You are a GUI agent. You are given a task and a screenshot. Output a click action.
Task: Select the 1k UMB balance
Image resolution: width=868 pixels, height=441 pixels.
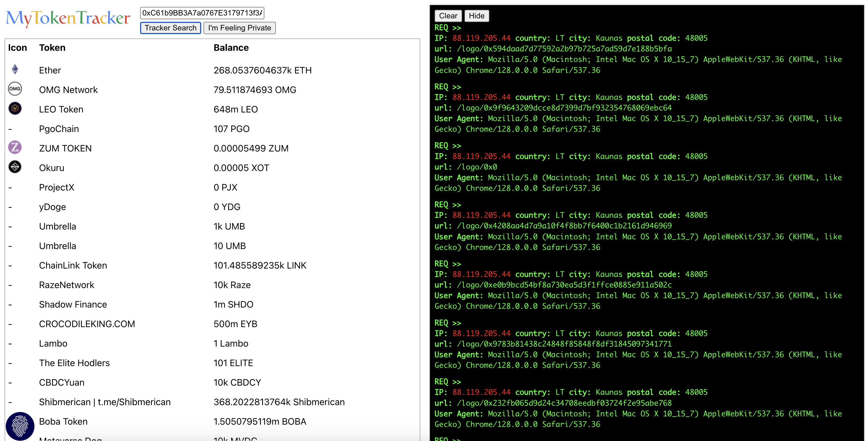229,227
